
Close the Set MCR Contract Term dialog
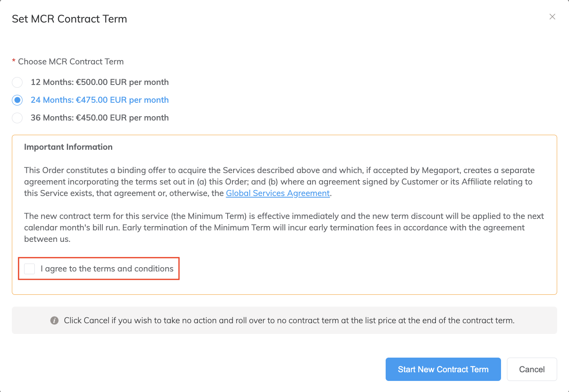[x=552, y=17]
